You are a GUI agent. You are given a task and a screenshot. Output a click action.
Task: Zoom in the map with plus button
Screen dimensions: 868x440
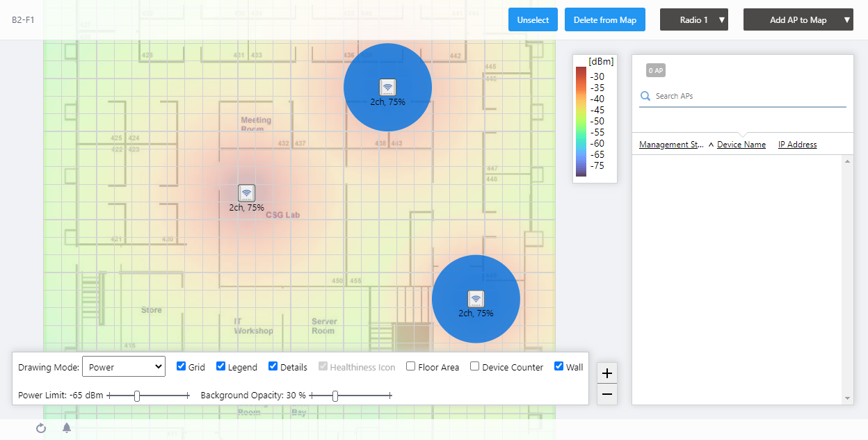(607, 373)
